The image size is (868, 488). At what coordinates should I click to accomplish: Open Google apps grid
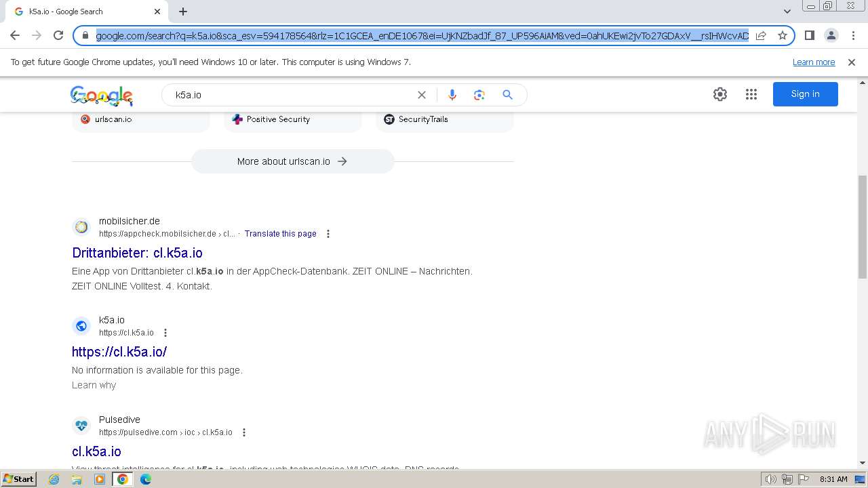[751, 94]
